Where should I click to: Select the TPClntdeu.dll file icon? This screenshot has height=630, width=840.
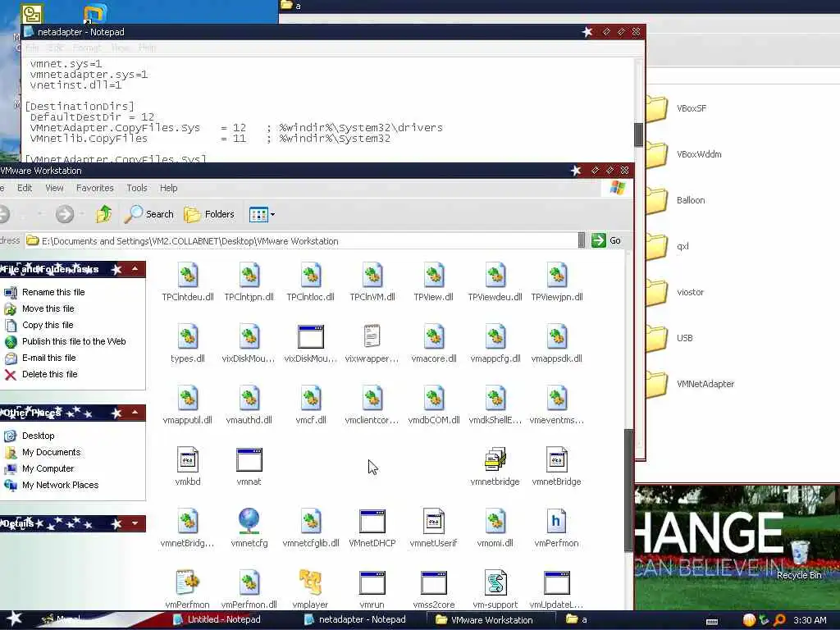tap(188, 275)
